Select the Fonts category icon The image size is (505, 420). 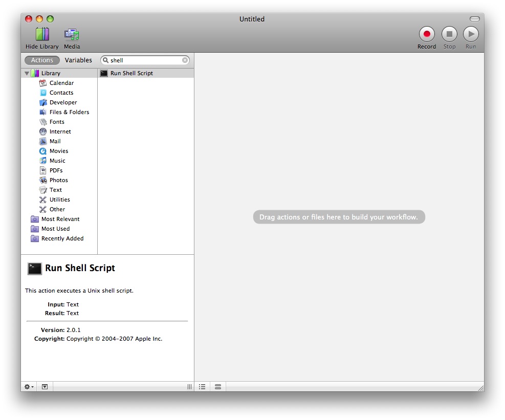[43, 122]
